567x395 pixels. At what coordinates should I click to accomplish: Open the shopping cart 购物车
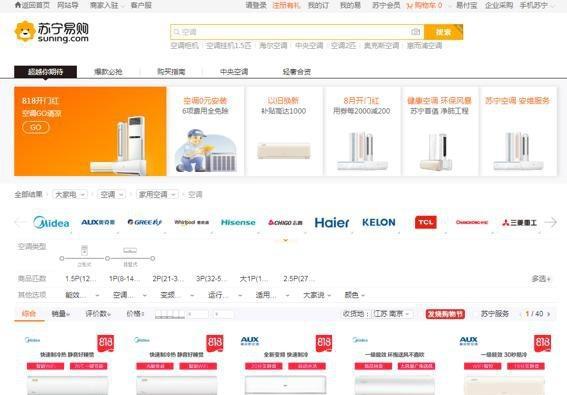[424, 5]
